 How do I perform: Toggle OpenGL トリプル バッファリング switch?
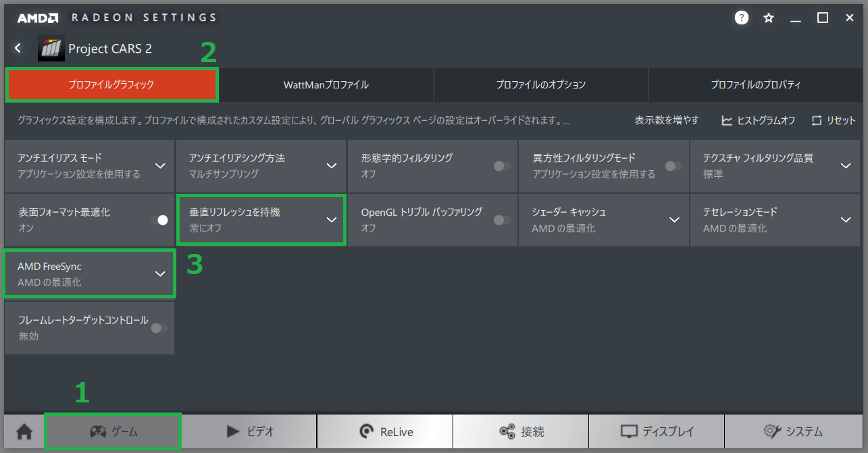501,220
